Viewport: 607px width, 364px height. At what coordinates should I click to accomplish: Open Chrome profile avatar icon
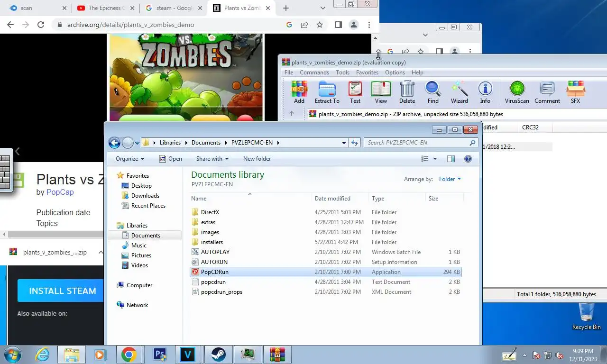(353, 25)
